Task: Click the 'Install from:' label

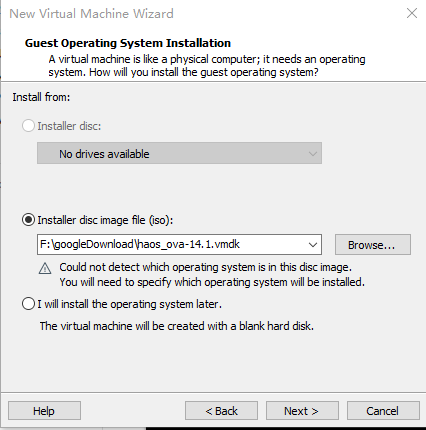Action: pyautogui.click(x=41, y=97)
